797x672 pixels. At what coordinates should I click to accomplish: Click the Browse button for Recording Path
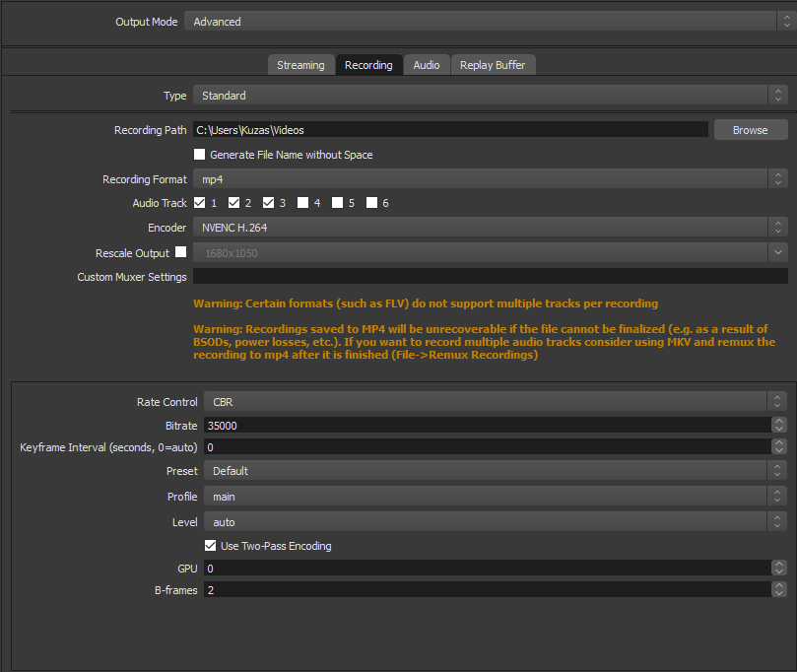(x=750, y=129)
